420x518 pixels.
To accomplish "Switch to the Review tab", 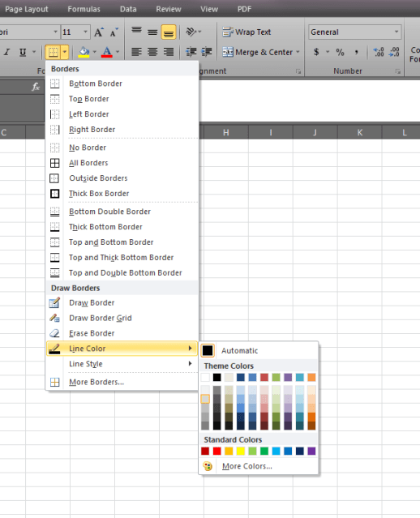I will (169, 9).
